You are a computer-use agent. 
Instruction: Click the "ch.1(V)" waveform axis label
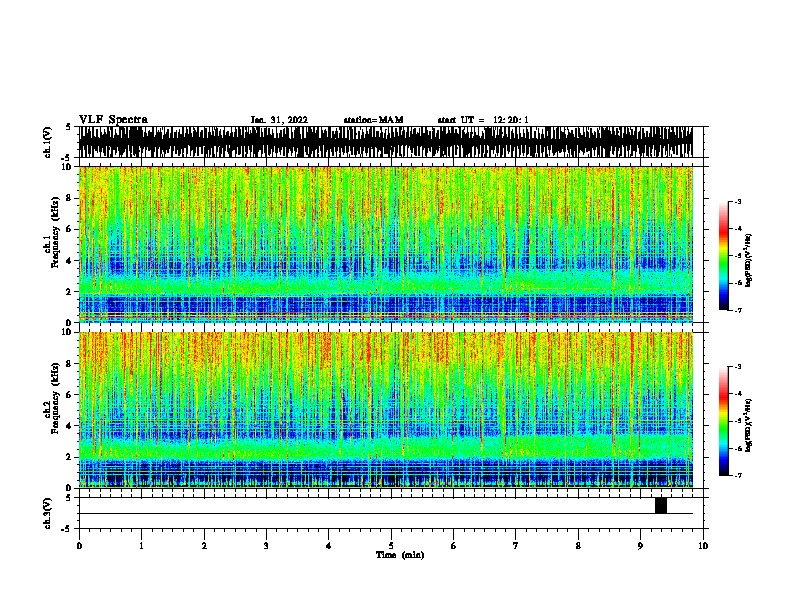pyautogui.click(x=48, y=142)
